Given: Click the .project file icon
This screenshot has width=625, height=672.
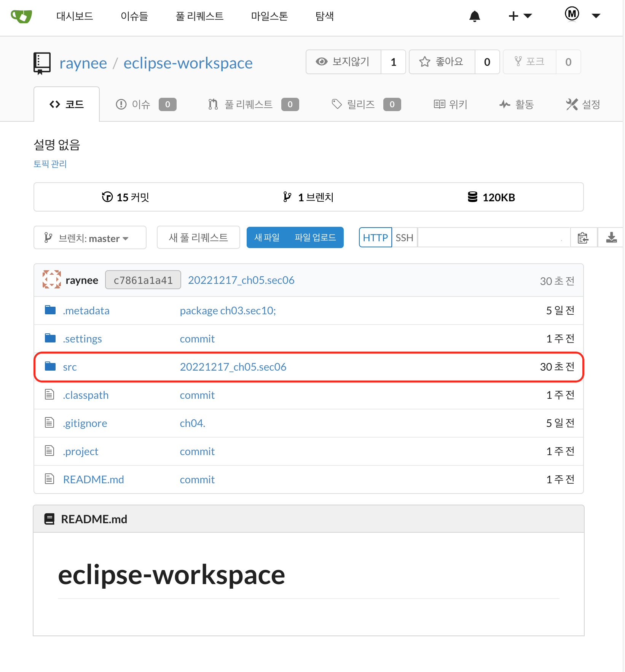Looking at the screenshot, I should click(49, 451).
